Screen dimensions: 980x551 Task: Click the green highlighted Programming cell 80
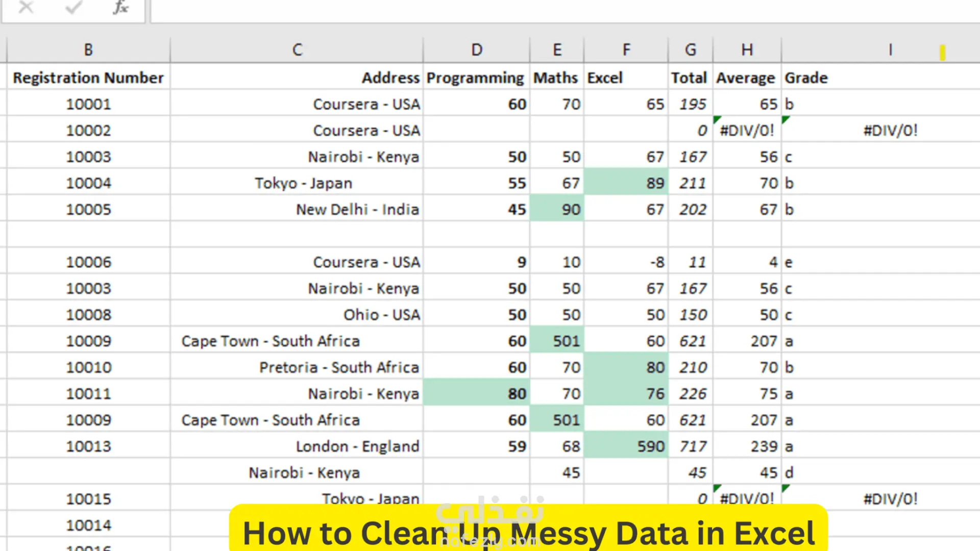tap(477, 393)
